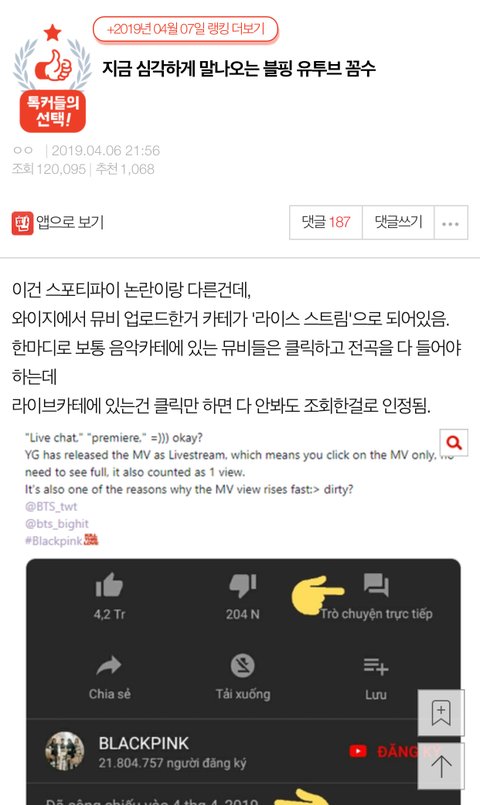Click the magnifier icon to enlarge image

(454, 442)
